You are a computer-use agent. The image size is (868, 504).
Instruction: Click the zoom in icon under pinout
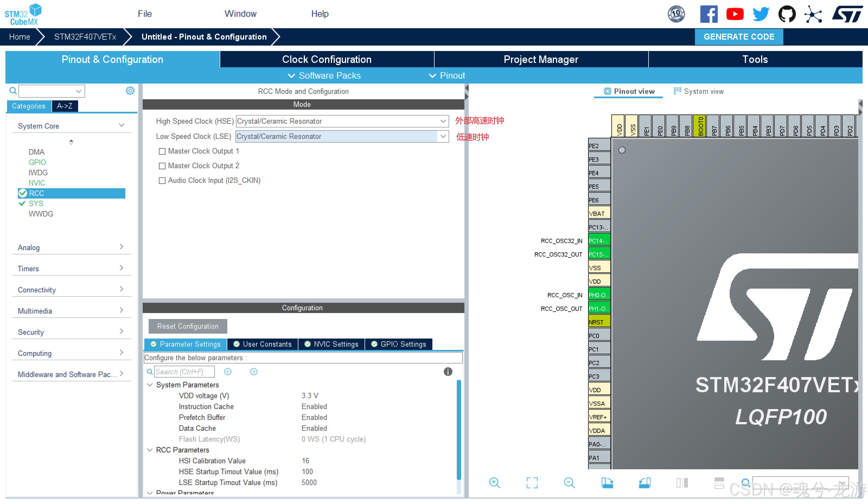click(494, 483)
